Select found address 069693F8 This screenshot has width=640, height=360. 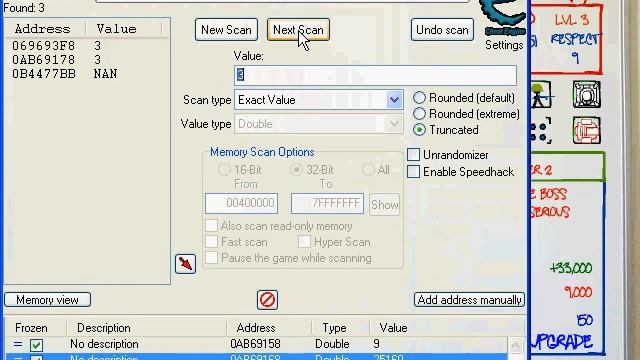point(44,46)
